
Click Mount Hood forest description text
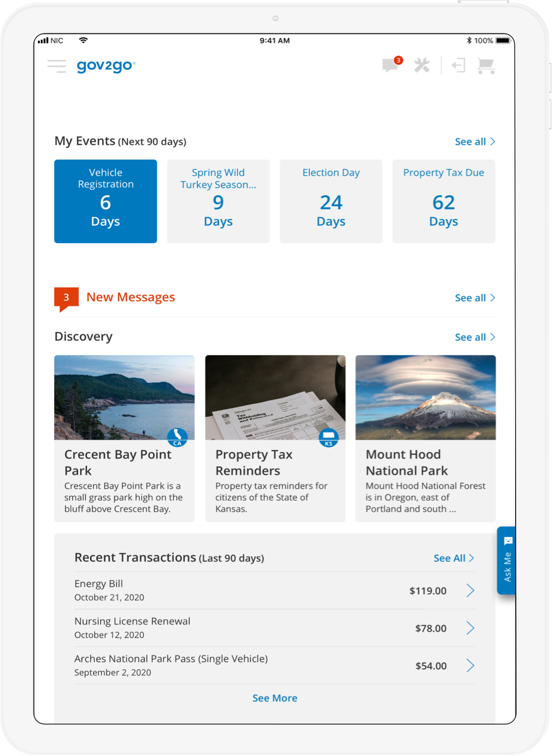coord(426,498)
